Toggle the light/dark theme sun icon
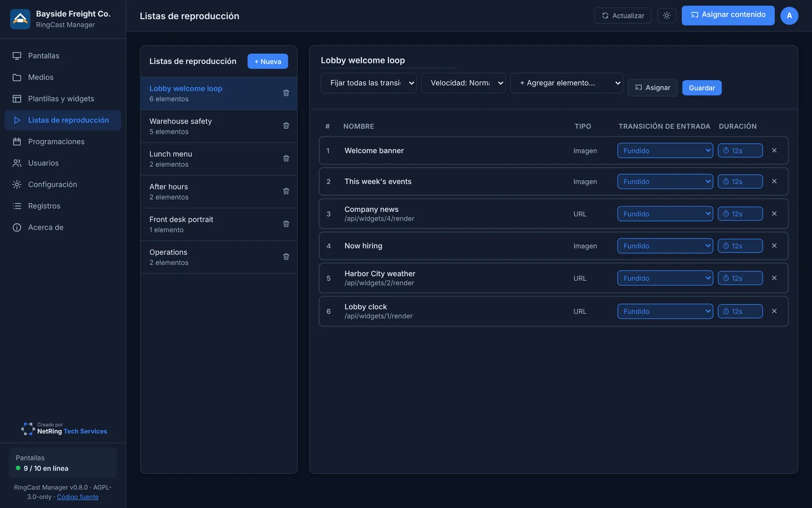The height and width of the screenshot is (508, 812). click(667, 16)
